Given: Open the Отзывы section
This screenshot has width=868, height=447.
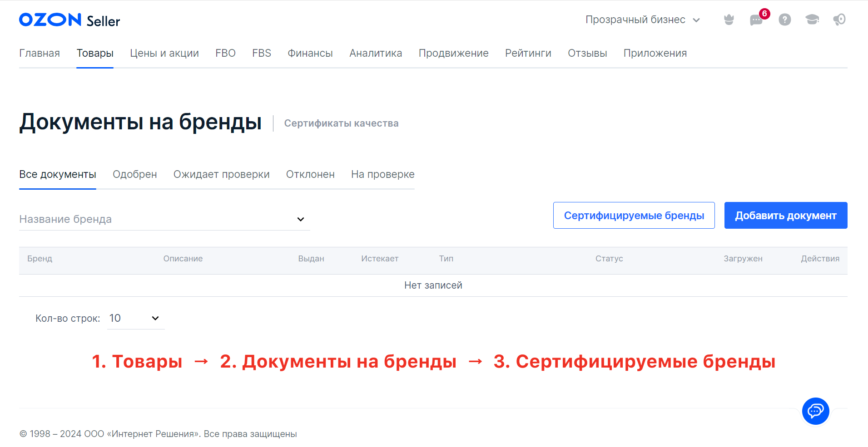Looking at the screenshot, I should point(587,53).
